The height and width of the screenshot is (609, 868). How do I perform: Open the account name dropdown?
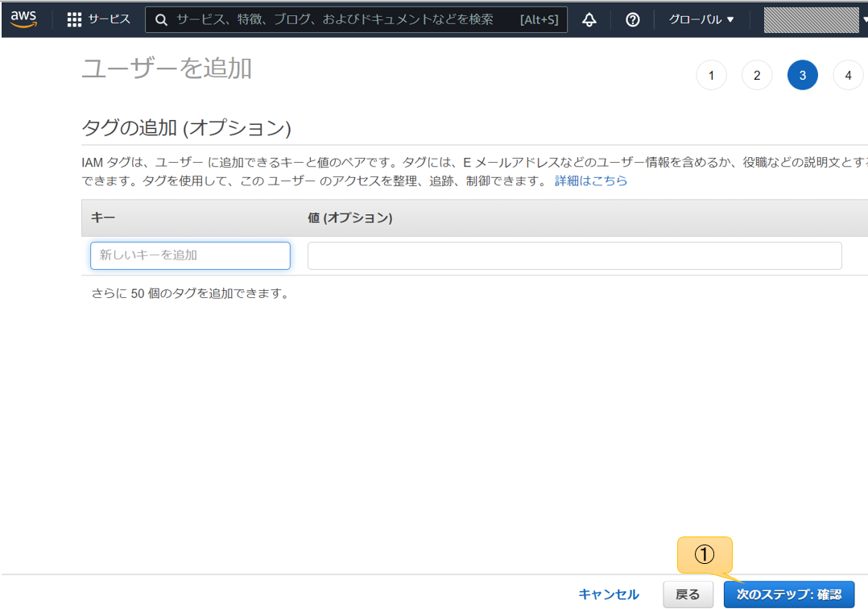tap(811, 19)
